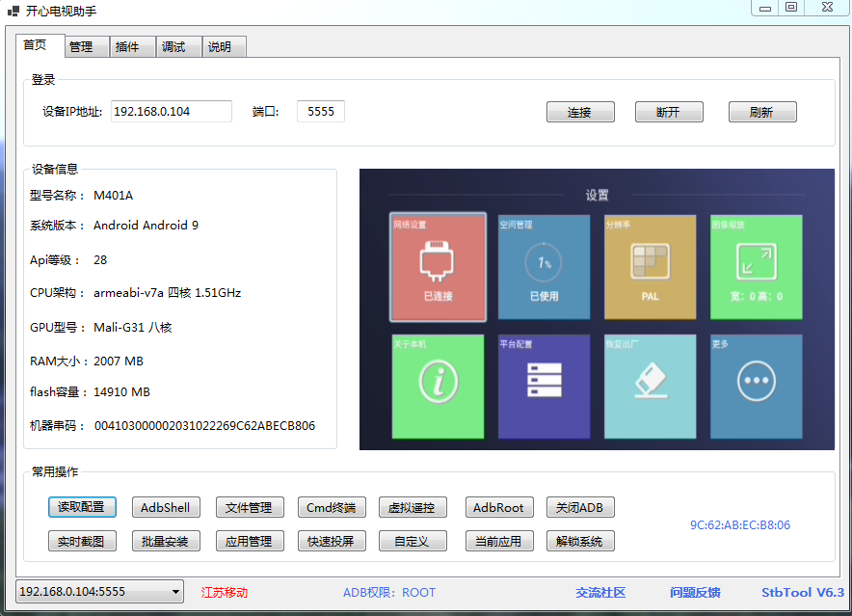Click the PAL resolution tile
The image size is (852, 616).
[650, 267]
